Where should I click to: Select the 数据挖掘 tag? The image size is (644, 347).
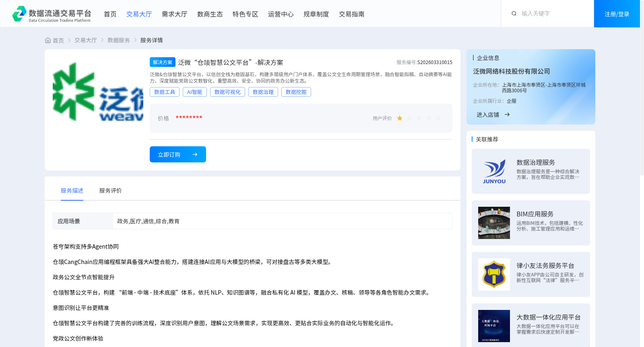pos(296,92)
